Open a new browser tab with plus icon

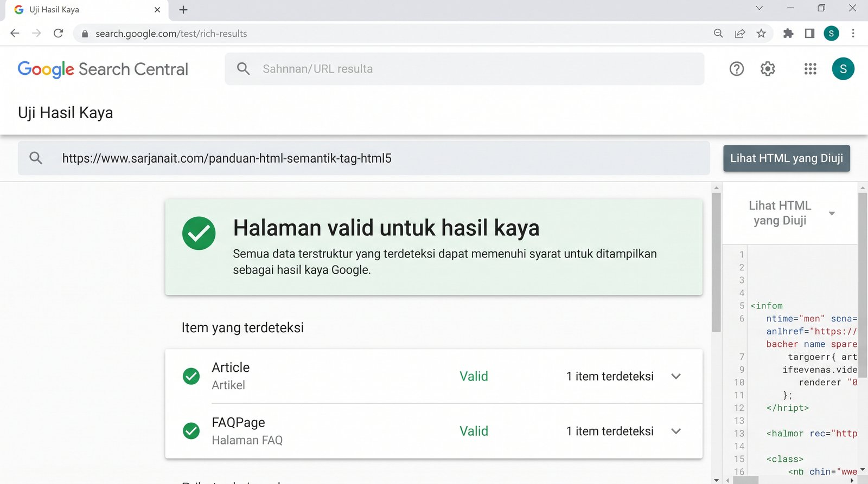click(x=183, y=10)
